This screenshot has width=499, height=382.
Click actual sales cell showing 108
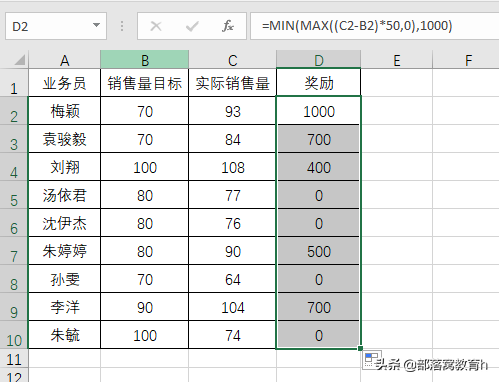[x=232, y=167]
